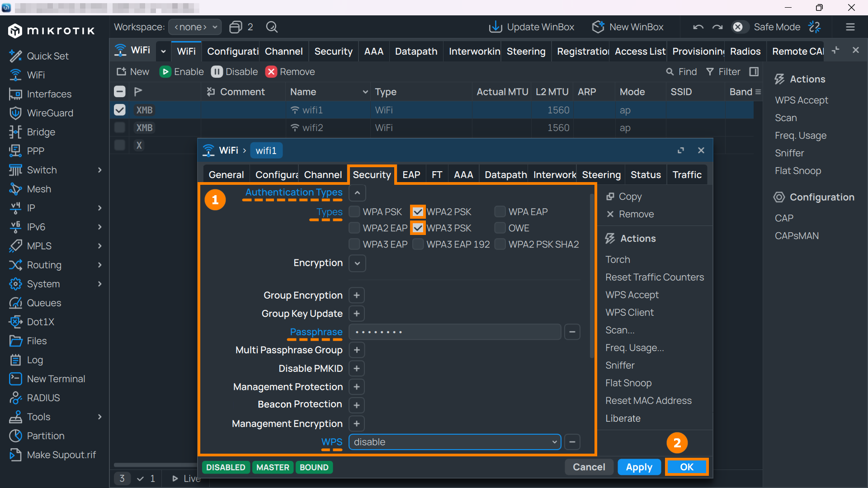Open the Status tab in the wifi1 dialog

[646, 175]
